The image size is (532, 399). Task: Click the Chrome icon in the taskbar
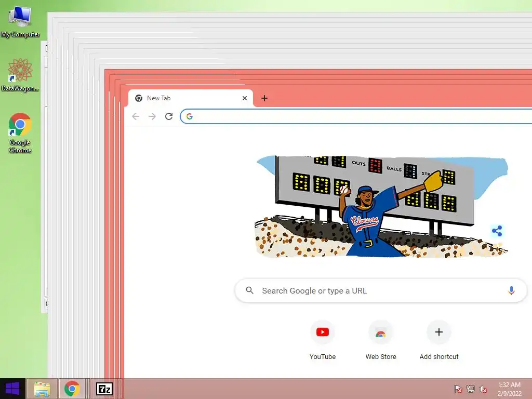[72, 389]
